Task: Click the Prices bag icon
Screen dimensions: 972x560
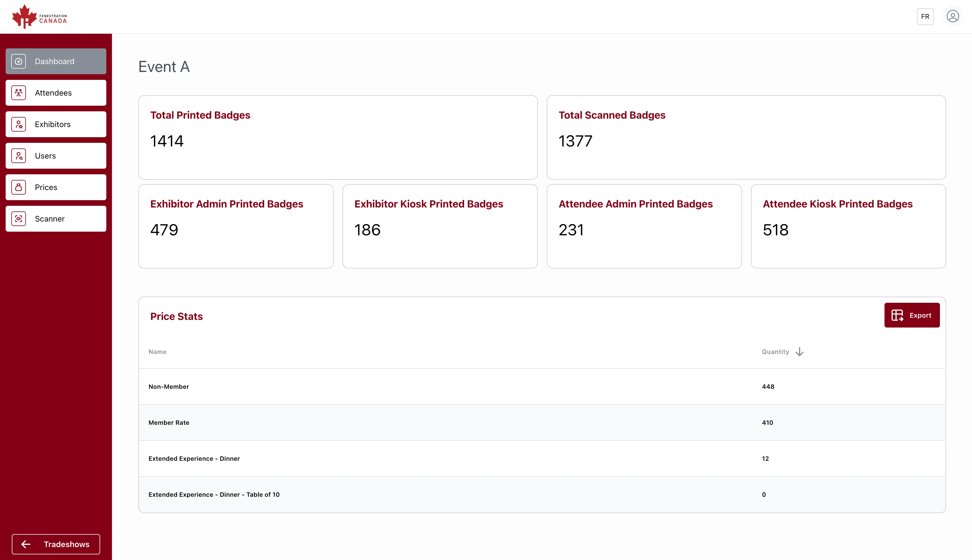Action: [19, 187]
